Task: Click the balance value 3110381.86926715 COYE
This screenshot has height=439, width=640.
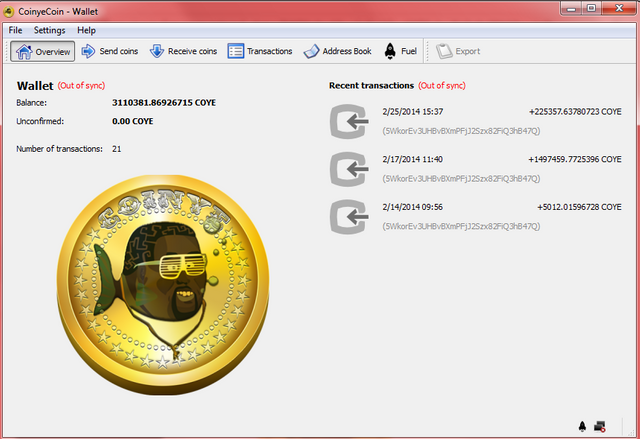Action: click(x=164, y=103)
